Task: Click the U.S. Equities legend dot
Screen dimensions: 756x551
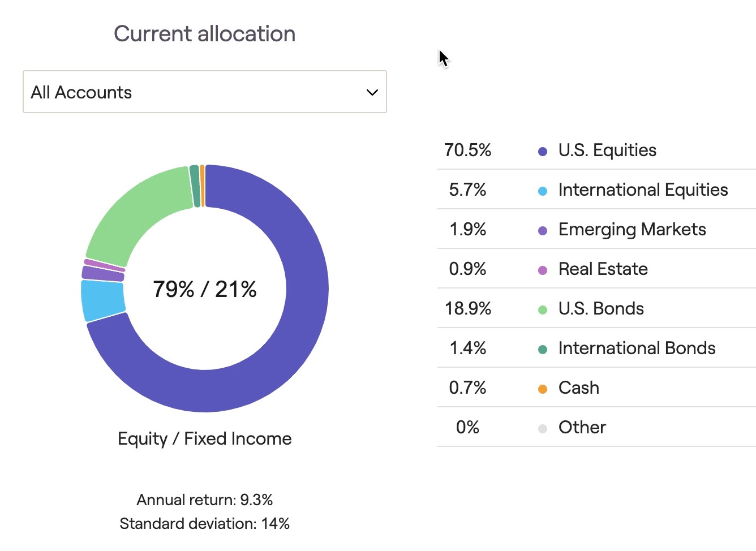Action: tap(543, 151)
